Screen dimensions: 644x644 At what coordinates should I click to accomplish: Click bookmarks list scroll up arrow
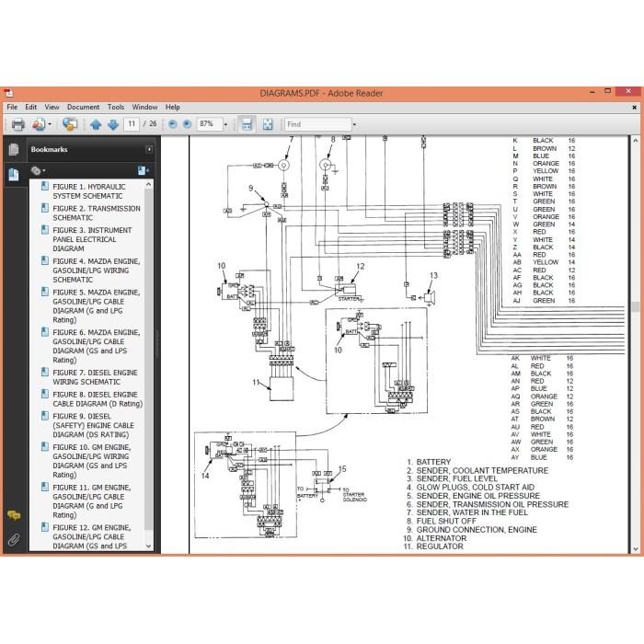point(149,185)
